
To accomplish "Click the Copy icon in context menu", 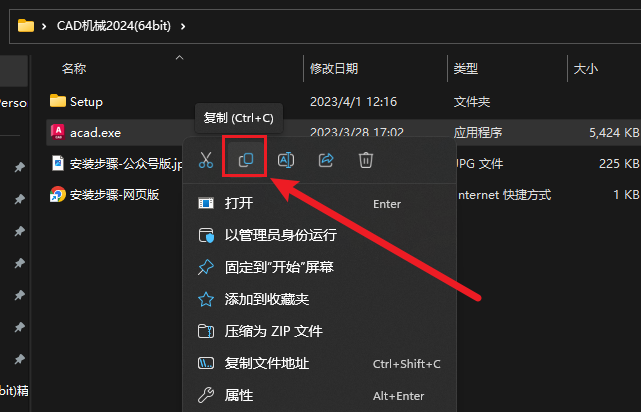I will click(x=246, y=160).
